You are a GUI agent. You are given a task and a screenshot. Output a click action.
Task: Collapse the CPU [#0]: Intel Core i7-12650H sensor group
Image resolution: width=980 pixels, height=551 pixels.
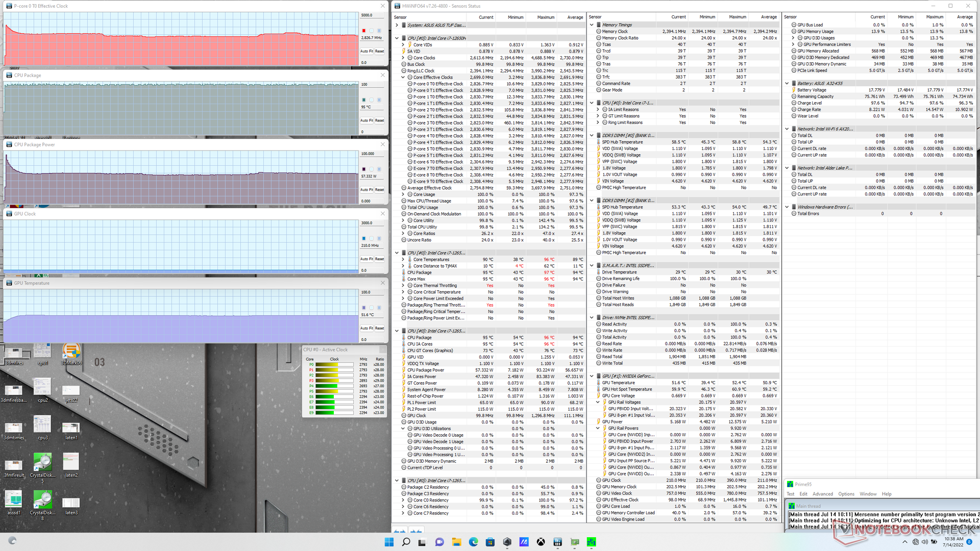tap(397, 38)
